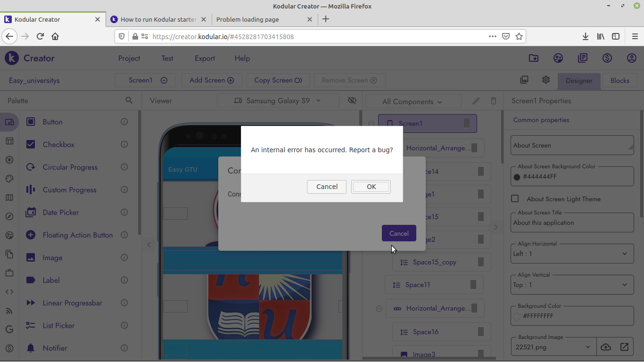
Task: Show info for the Button component
Action: coord(124,122)
